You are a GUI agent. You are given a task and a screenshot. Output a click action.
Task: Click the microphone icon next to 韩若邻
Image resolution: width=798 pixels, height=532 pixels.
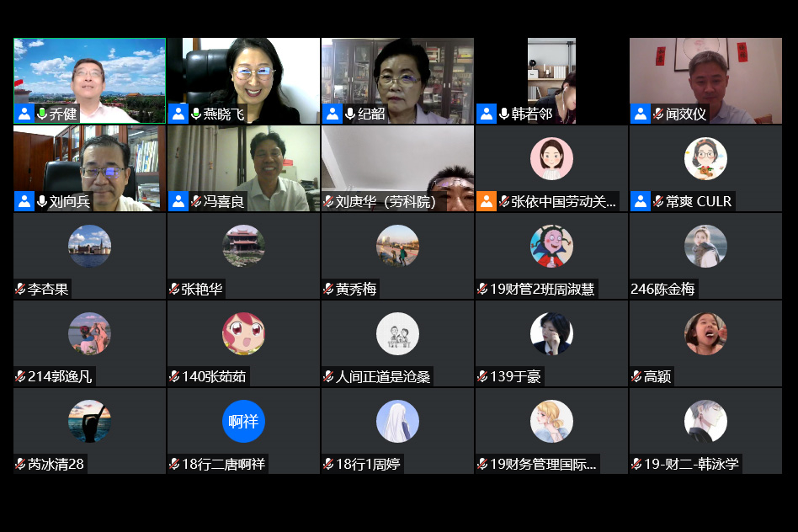[x=504, y=114]
